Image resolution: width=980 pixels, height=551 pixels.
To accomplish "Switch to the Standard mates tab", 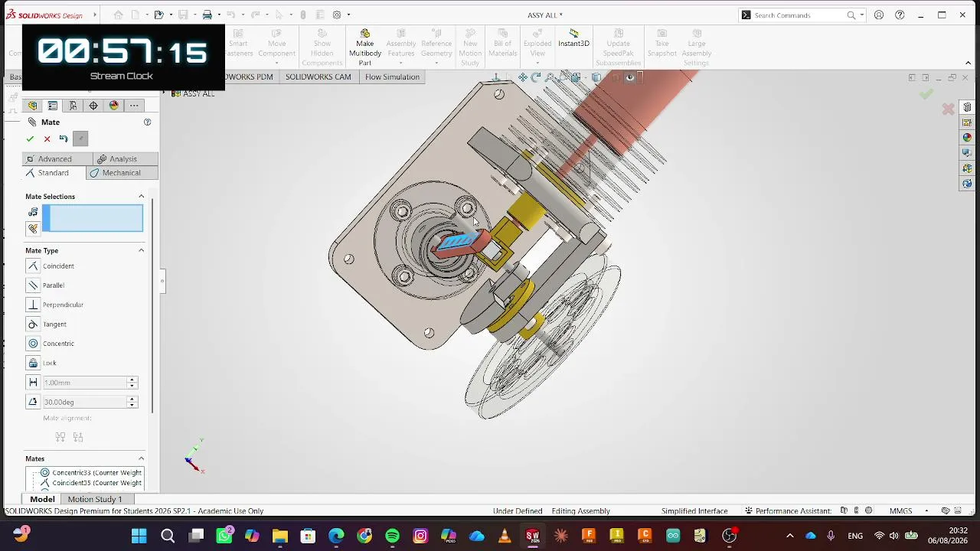I will pyautogui.click(x=54, y=173).
